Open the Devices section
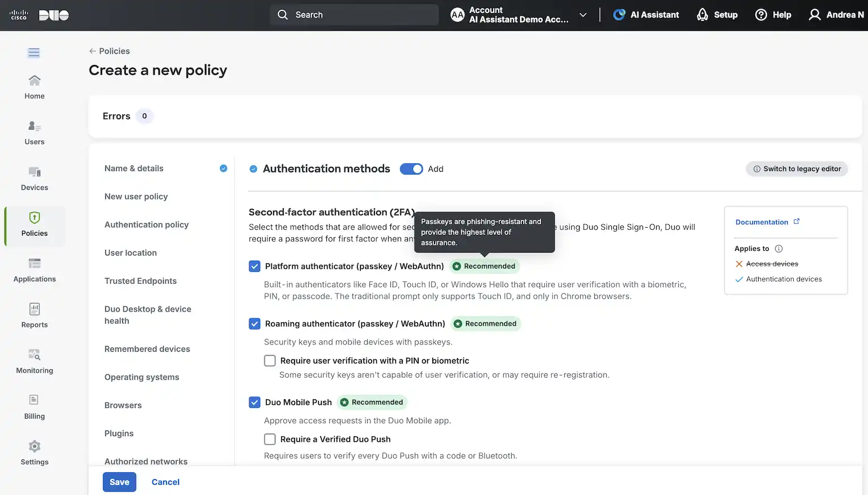 34,178
